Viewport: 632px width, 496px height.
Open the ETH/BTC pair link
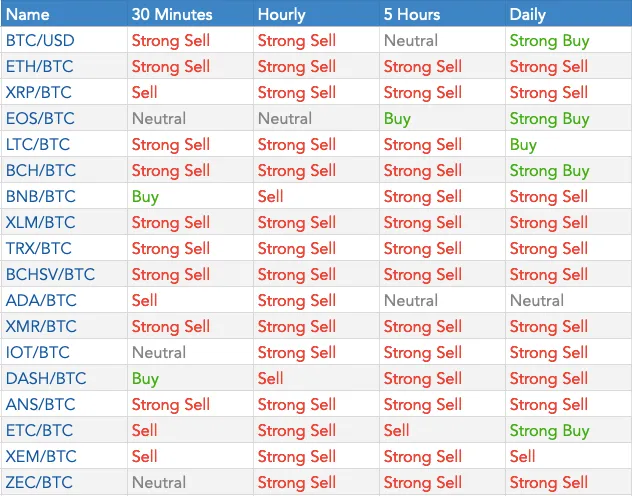click(40, 66)
